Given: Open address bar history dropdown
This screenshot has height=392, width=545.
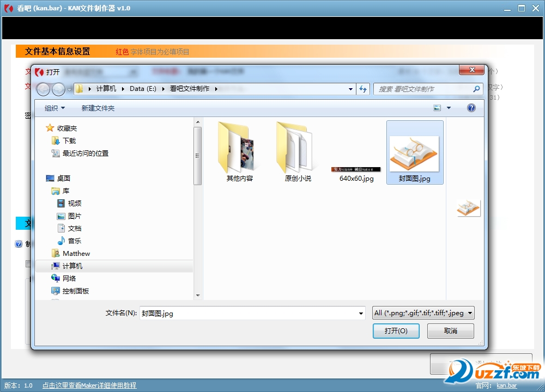Looking at the screenshot, I should 350,89.
